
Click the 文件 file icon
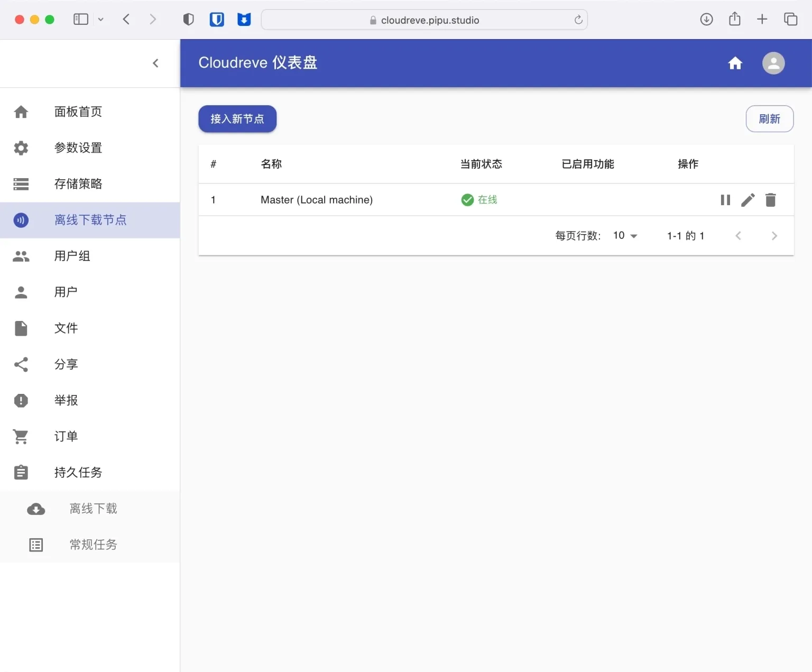[21, 328]
